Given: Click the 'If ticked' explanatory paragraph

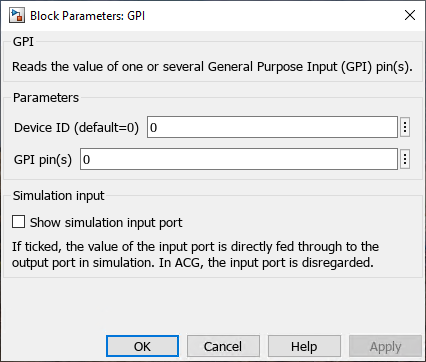Looking at the screenshot, I should pos(195,255).
